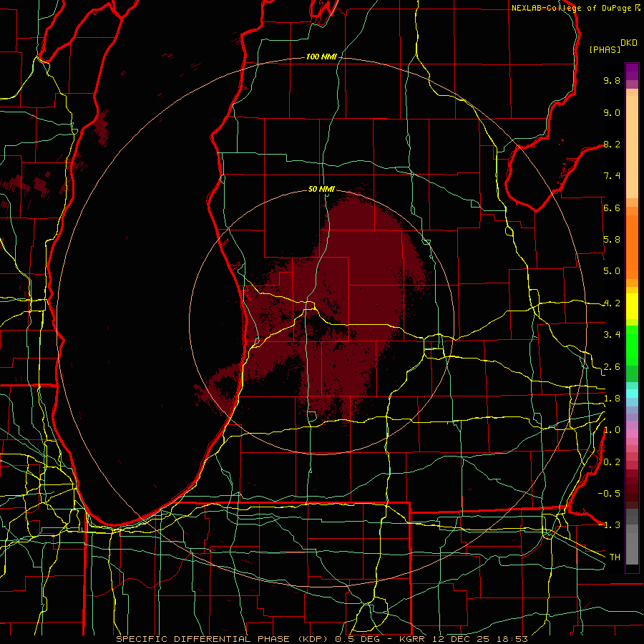Click the 9.8 value on the color scale
Image resolution: width=644 pixels, height=644 pixels.
tap(612, 80)
